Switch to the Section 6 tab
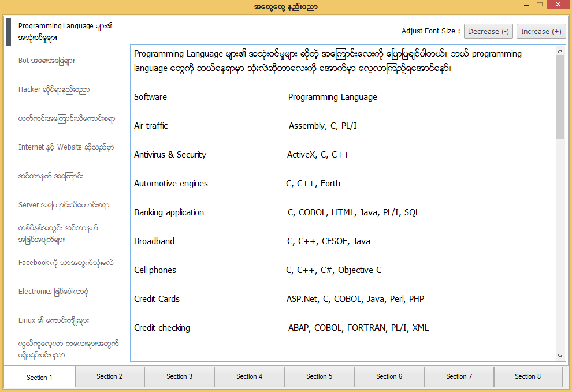Viewport: 572px width, 392px height. [x=389, y=376]
